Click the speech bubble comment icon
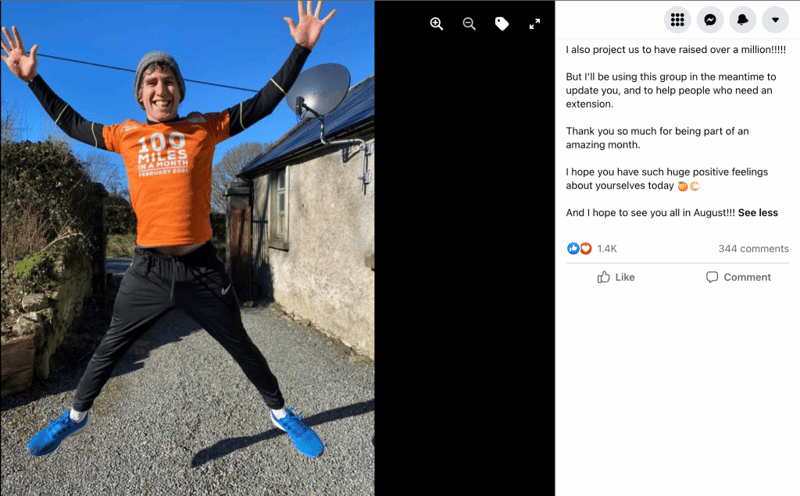The height and width of the screenshot is (496, 800). [712, 277]
